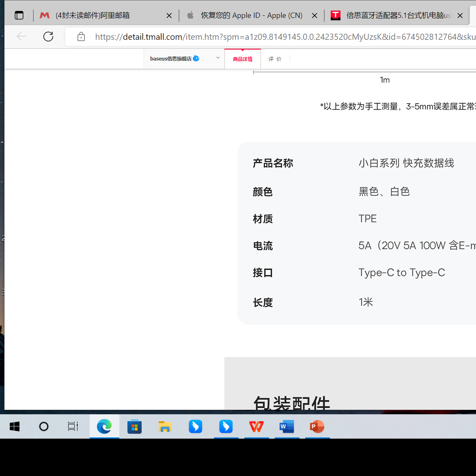Viewport: 476px width, 476px height.
Task: Launch WPS Office from the taskbar
Action: click(256, 426)
